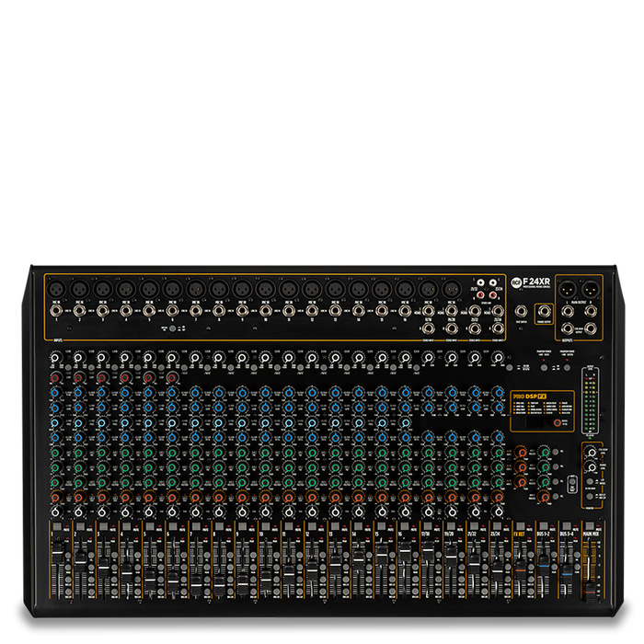Turn the channel 10 white pan knob
The image size is (644, 644).
point(265,512)
